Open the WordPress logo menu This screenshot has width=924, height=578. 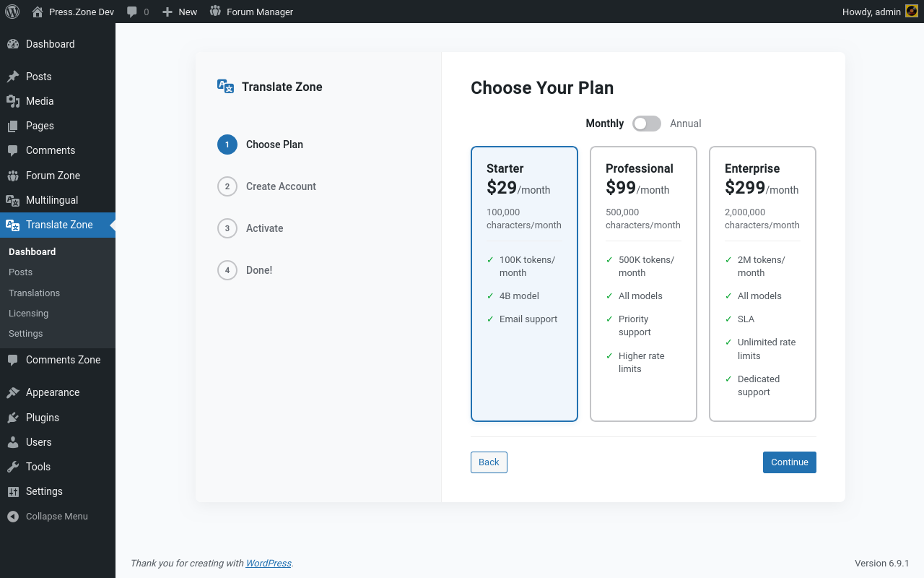click(x=12, y=12)
